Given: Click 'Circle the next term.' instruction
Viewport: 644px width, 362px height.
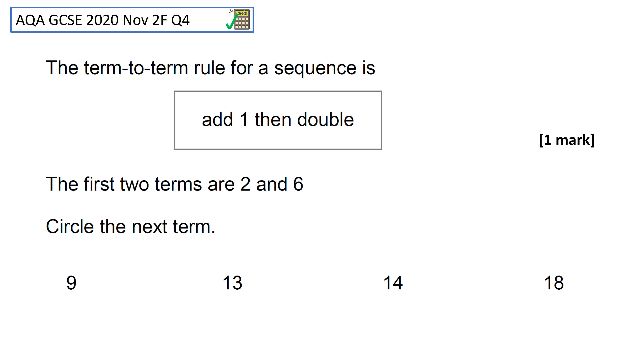Looking at the screenshot, I should tap(130, 227).
